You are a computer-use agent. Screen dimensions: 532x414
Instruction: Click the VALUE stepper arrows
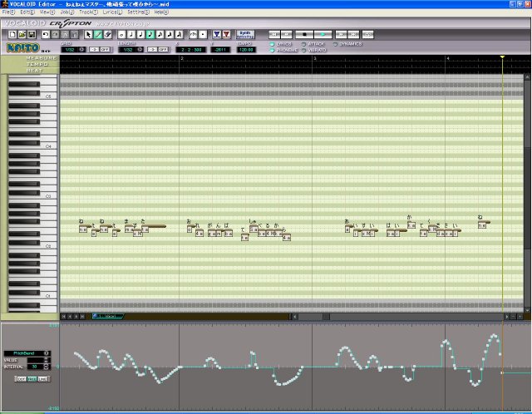[x=47, y=360]
